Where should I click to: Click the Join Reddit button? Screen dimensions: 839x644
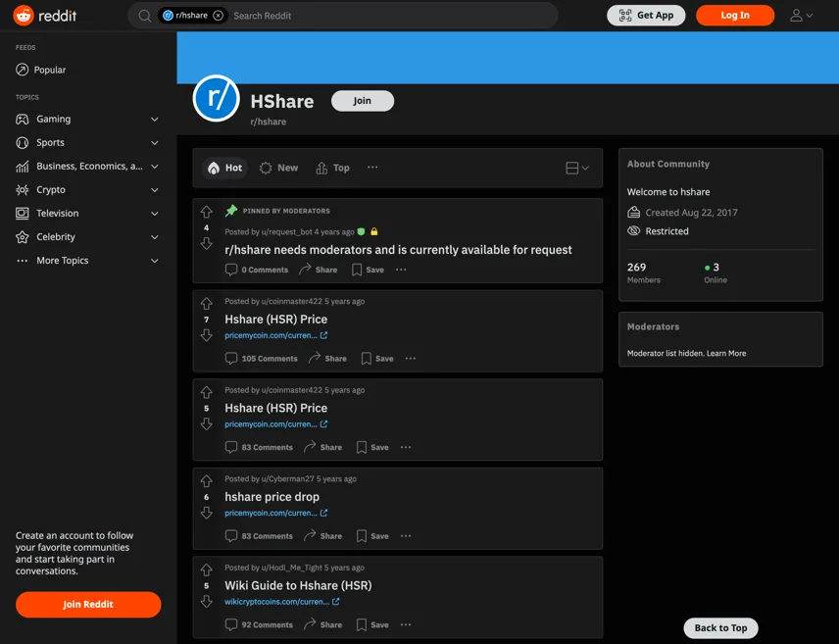click(x=88, y=605)
